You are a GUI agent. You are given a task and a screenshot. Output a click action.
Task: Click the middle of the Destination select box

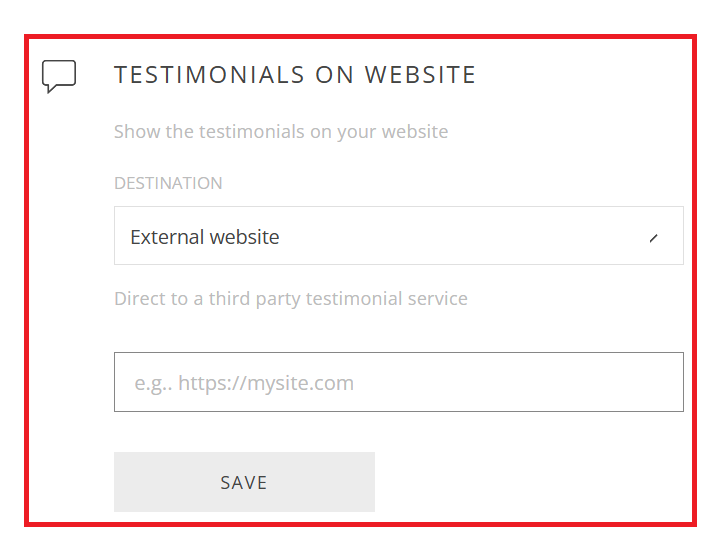(x=399, y=236)
